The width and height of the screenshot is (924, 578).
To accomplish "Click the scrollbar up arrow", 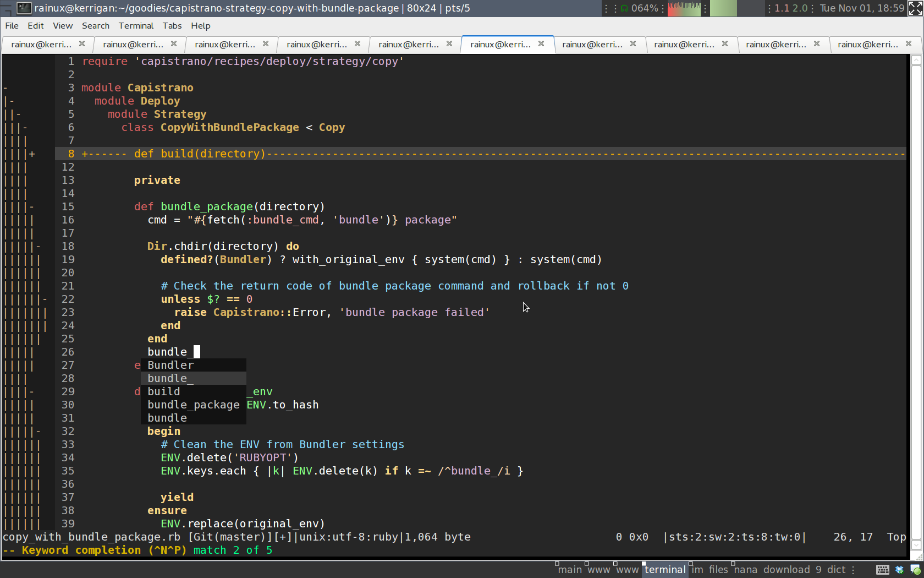I will click(x=916, y=60).
